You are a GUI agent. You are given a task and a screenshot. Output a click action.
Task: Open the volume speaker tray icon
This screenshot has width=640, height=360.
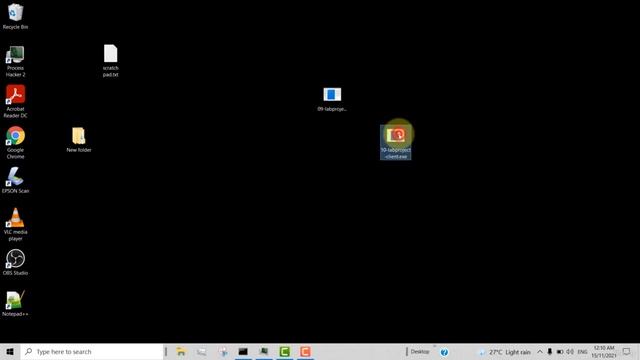[x=570, y=351]
